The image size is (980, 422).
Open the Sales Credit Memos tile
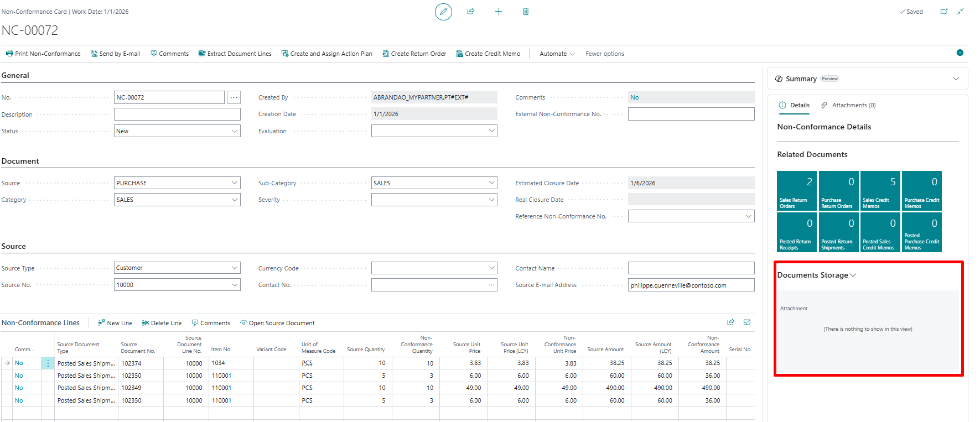point(880,191)
